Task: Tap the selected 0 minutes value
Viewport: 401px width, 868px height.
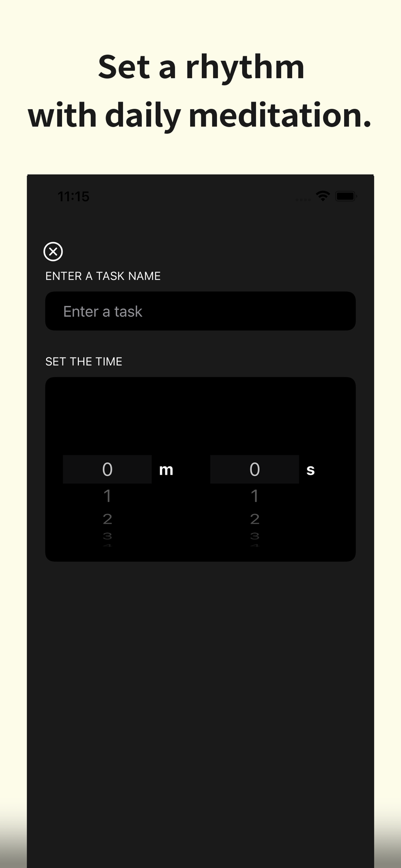Action: pos(107,469)
